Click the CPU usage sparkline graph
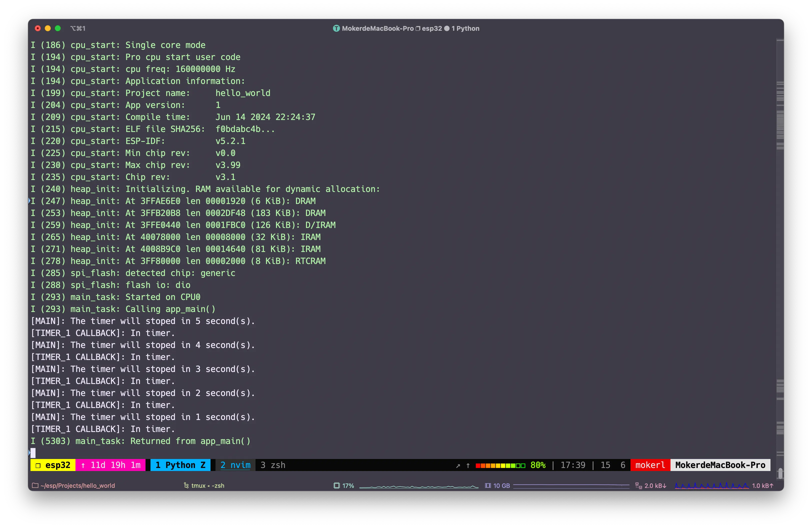This screenshot has width=812, height=528. click(x=419, y=486)
